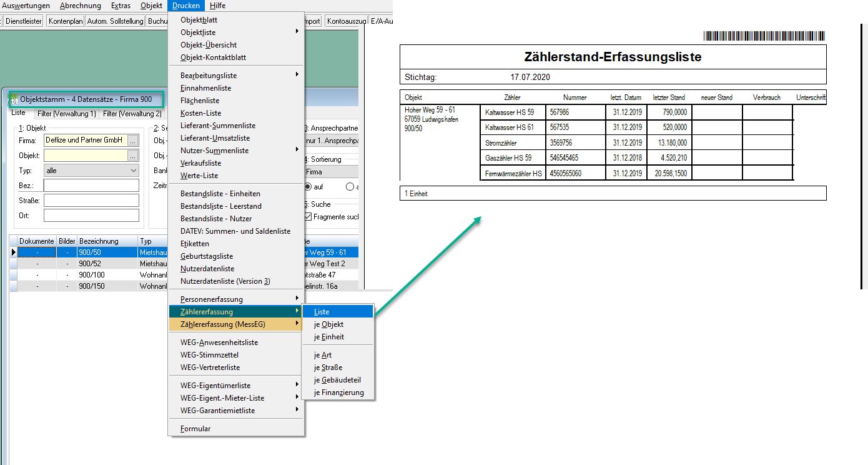Open Objekt lookup ellipsis button

[x=132, y=156]
